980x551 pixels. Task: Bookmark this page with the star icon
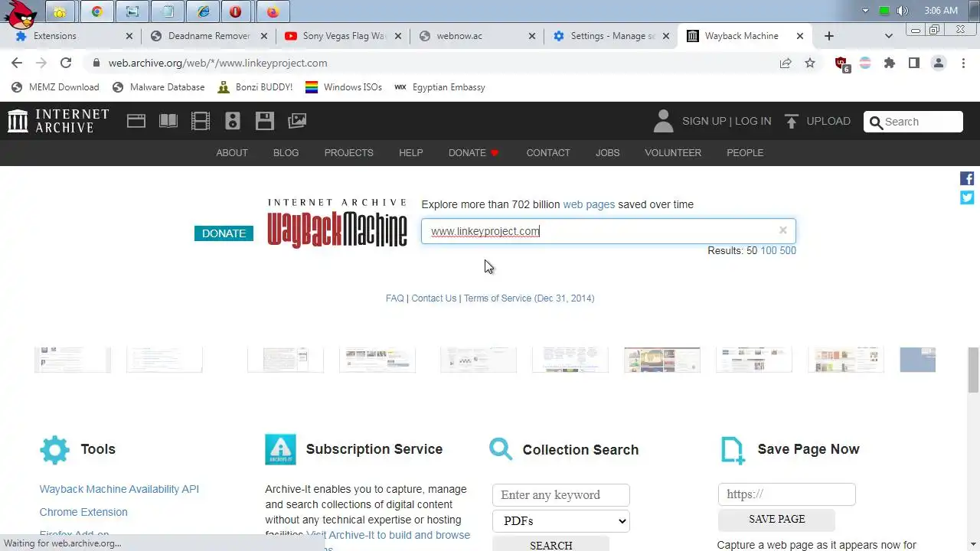click(x=810, y=63)
